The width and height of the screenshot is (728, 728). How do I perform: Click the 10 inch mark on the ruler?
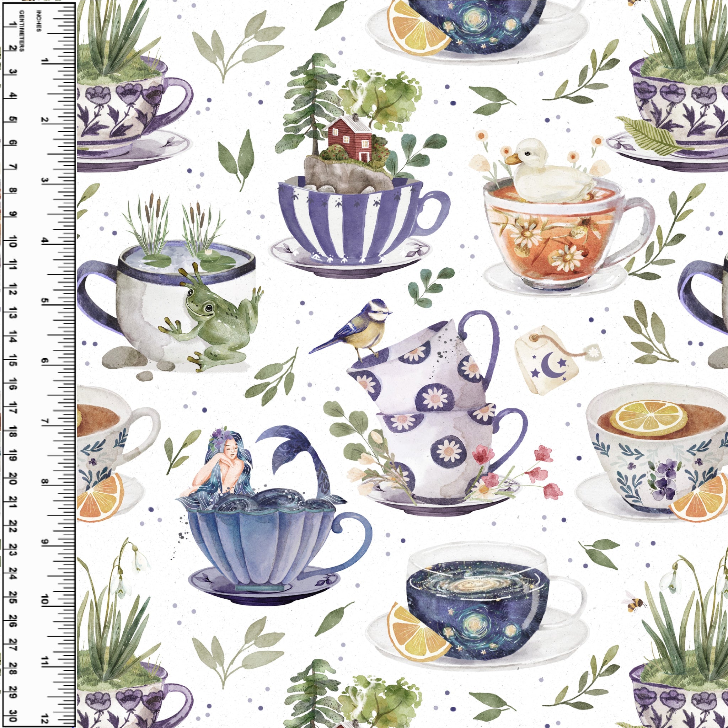coord(45,600)
